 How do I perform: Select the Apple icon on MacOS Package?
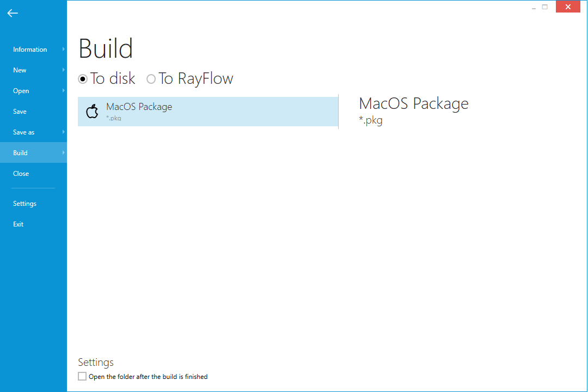coord(92,111)
